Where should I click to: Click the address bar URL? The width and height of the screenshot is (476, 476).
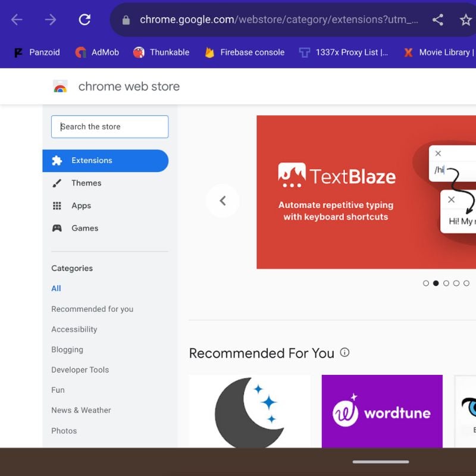[278, 20]
